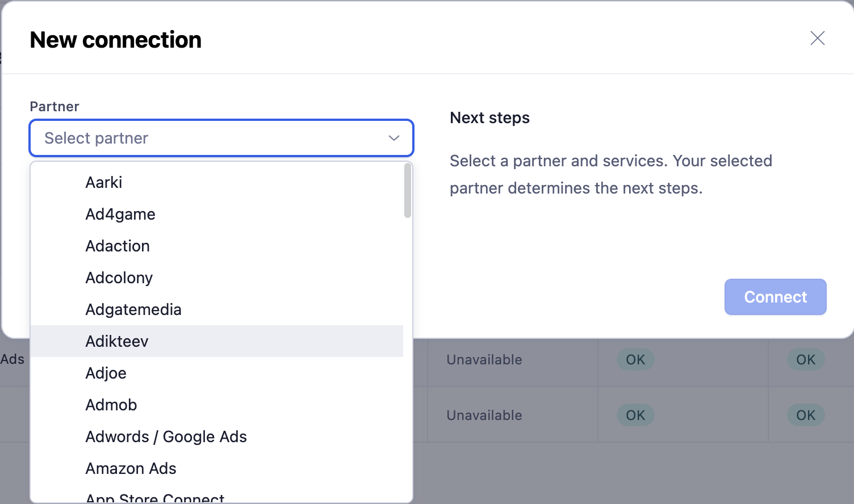The image size is (854, 504).
Task: Click the Select partner dropdown chevron
Action: [x=393, y=138]
